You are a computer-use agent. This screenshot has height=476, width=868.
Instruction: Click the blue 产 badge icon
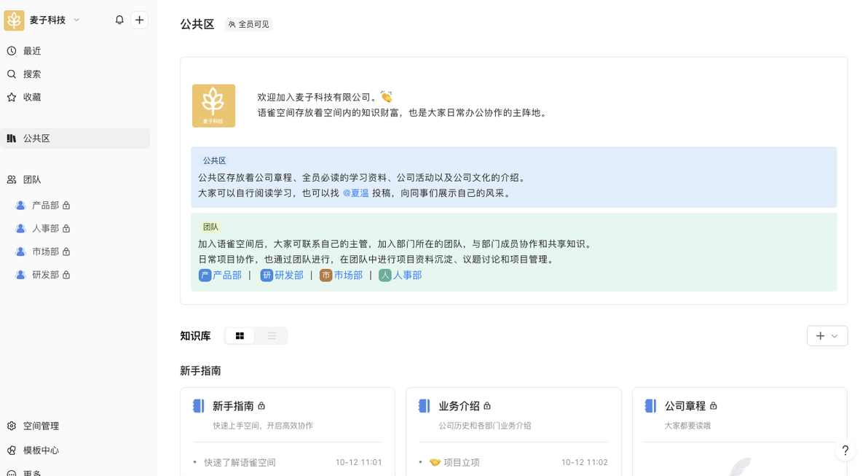[205, 276]
